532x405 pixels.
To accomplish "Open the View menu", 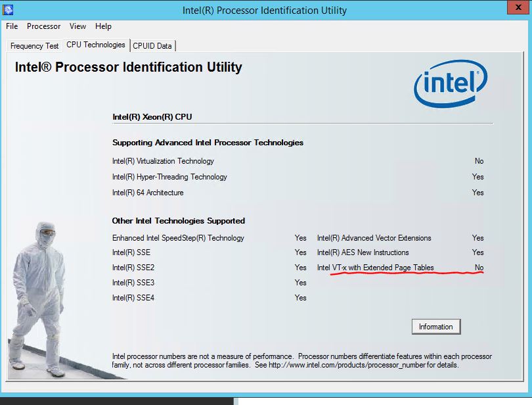I will [x=78, y=26].
